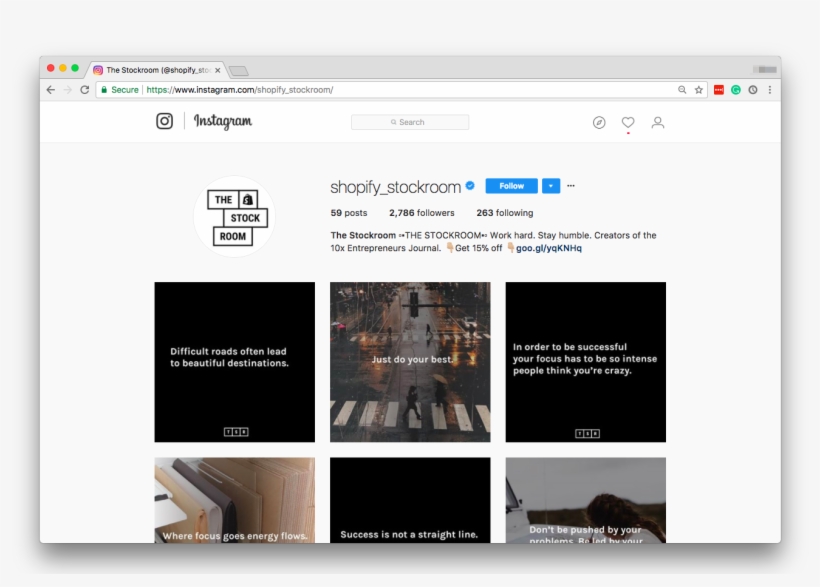Open the "Difficult roads often lead" post
This screenshot has width=820, height=587.
pos(234,362)
